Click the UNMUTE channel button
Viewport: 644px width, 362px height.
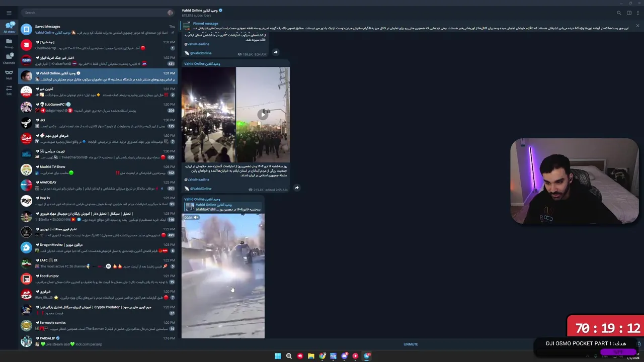pyautogui.click(x=411, y=344)
